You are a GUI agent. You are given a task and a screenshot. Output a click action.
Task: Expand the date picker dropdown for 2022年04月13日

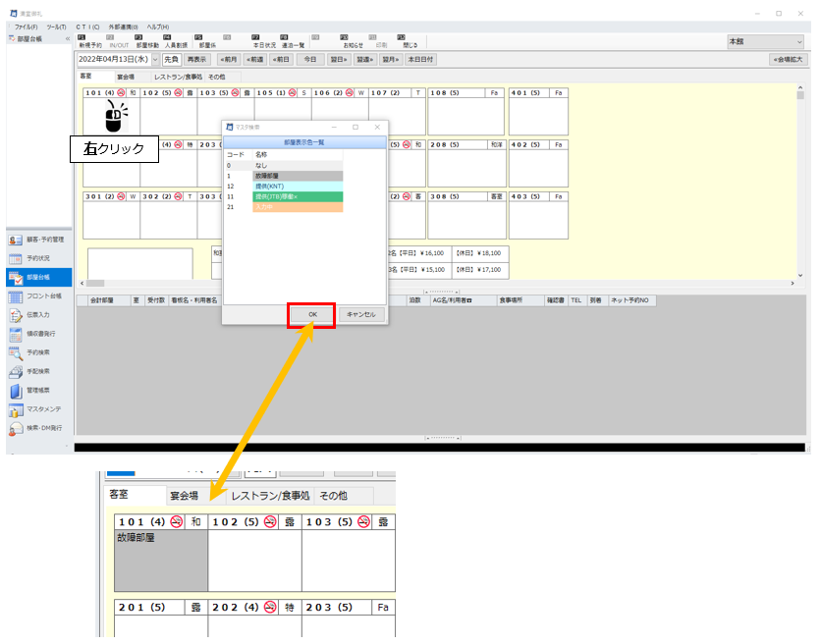[x=155, y=59]
